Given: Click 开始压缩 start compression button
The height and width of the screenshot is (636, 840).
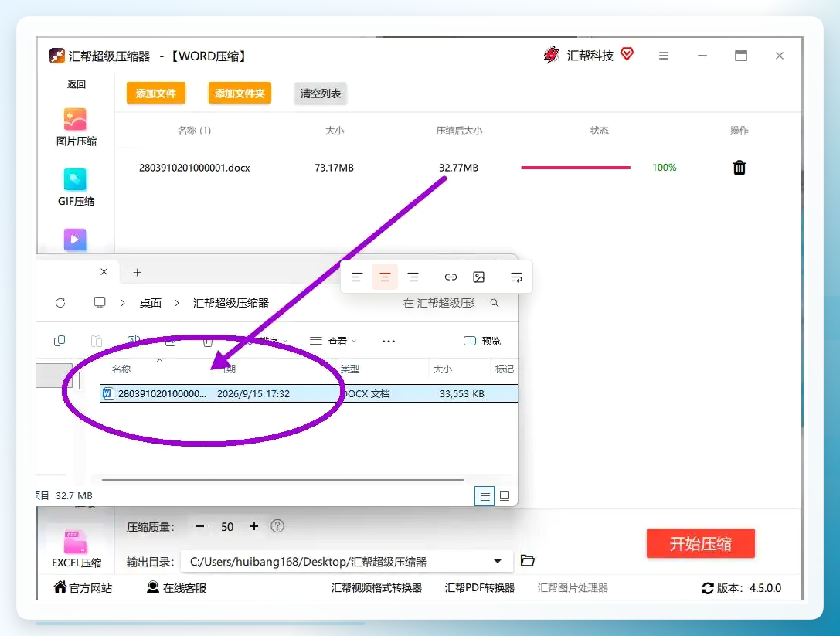Looking at the screenshot, I should [x=700, y=544].
